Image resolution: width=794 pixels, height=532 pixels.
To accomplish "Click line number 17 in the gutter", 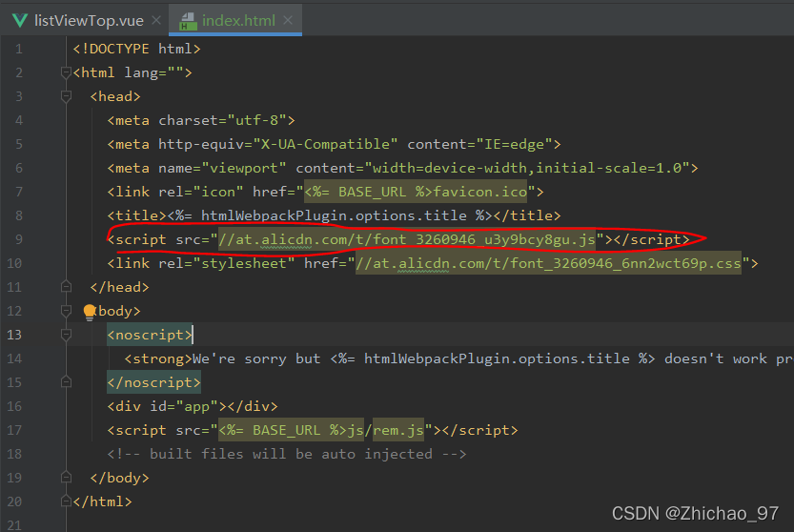I will 14,430.
